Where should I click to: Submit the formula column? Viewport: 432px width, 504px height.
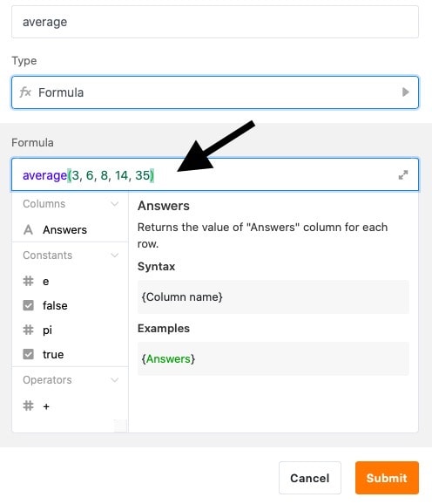pyautogui.click(x=387, y=478)
